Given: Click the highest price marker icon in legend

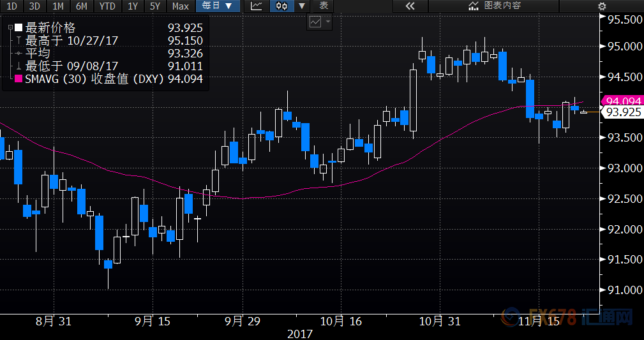Looking at the screenshot, I should (x=19, y=41).
